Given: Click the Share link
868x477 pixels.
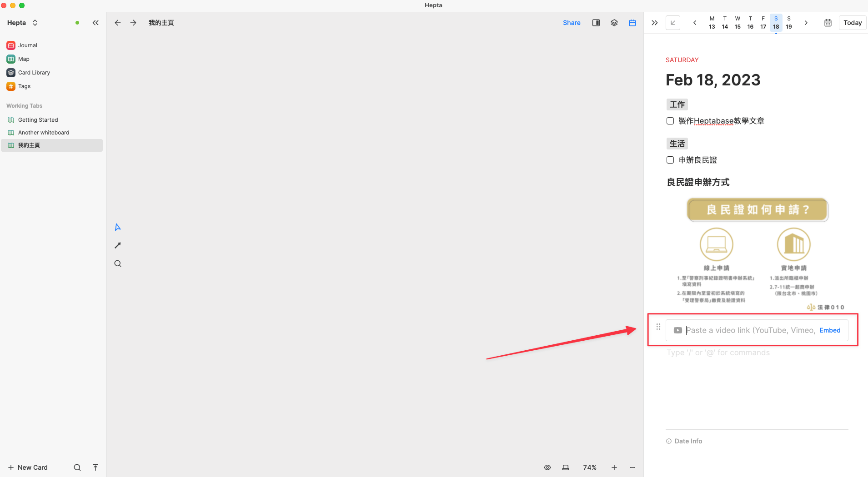Looking at the screenshot, I should tap(572, 23).
